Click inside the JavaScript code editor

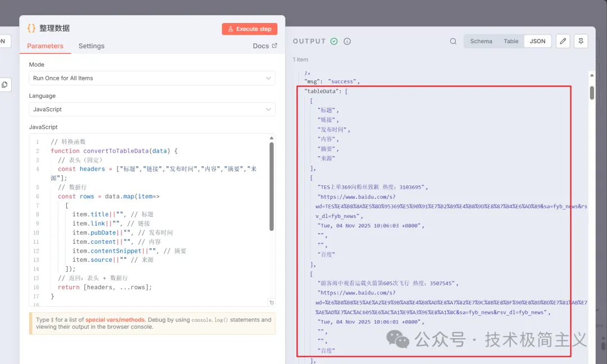point(152,220)
